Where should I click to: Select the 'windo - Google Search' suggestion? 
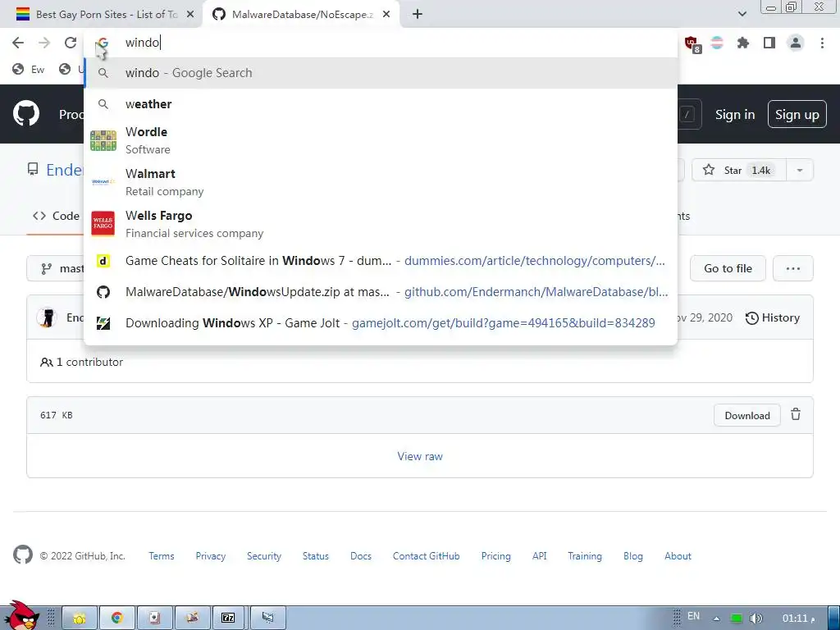coord(381,73)
